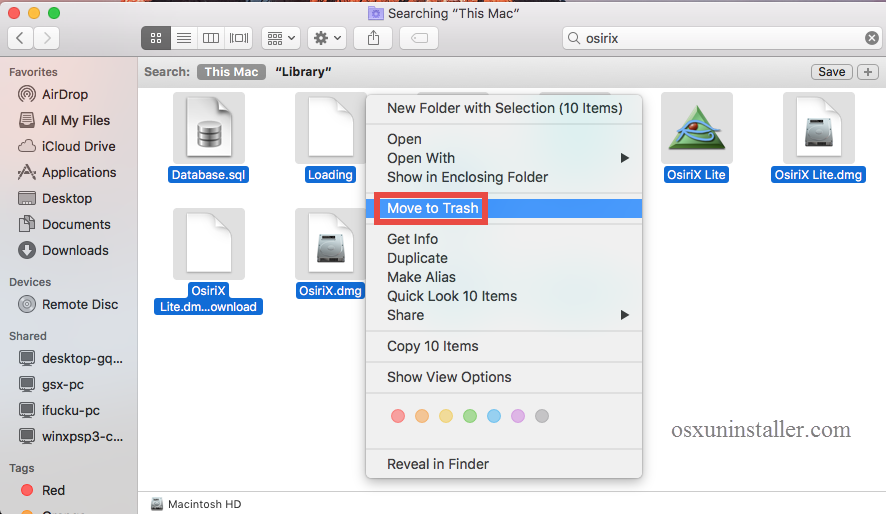Select the Loading file icon
Viewport: 886px width, 514px height.
(x=331, y=128)
